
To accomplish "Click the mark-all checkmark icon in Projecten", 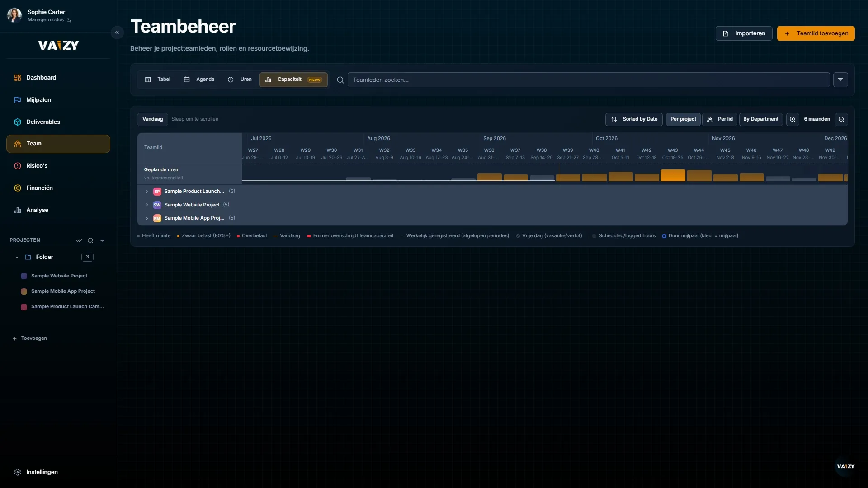I will pyautogui.click(x=79, y=240).
